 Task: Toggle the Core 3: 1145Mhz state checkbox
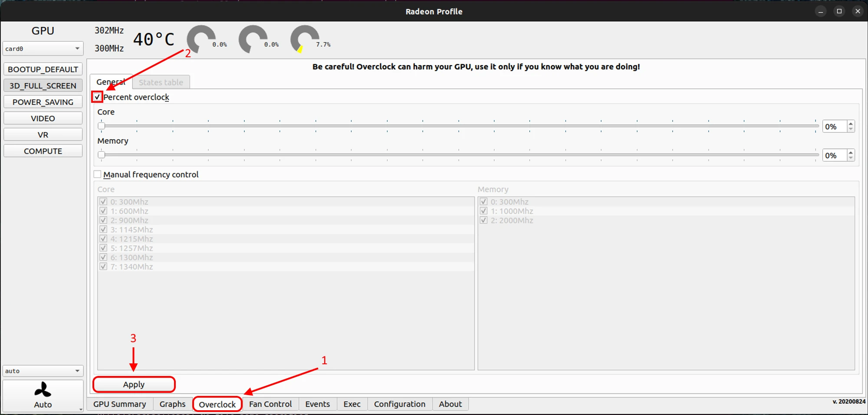coord(103,229)
